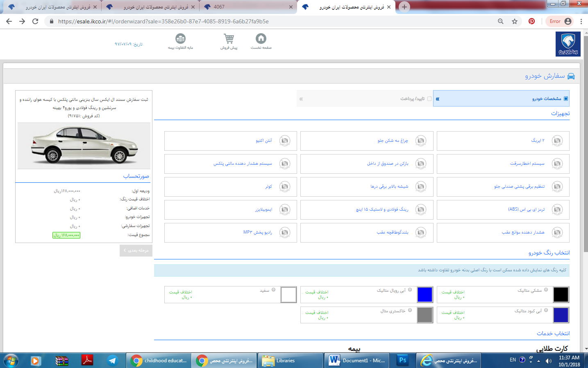Select the black metallic radio button
Image resolution: width=588 pixels, height=368 pixels.
pyautogui.click(x=546, y=290)
